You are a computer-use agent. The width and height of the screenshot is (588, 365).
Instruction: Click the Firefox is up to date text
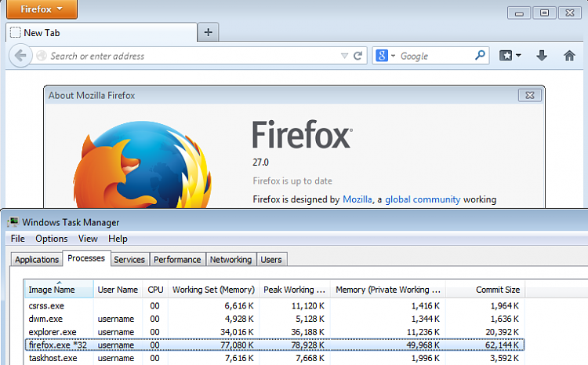coord(292,181)
